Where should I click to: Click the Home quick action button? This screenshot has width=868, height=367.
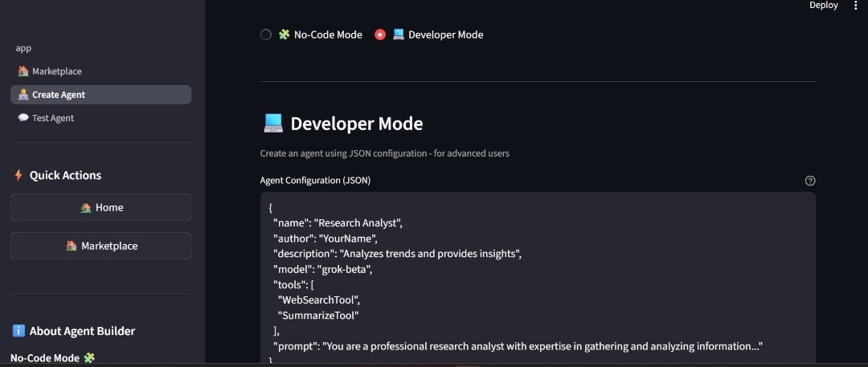point(101,207)
